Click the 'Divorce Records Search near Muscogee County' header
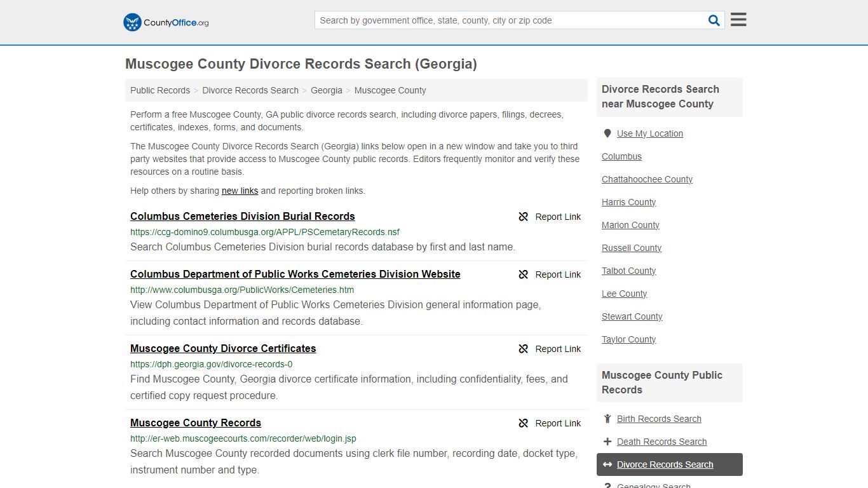 point(670,97)
